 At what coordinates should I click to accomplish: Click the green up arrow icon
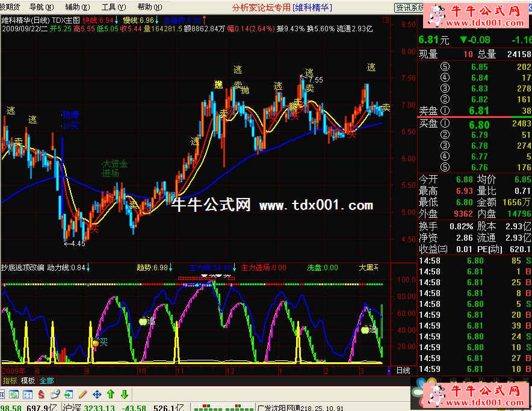click(x=111, y=394)
